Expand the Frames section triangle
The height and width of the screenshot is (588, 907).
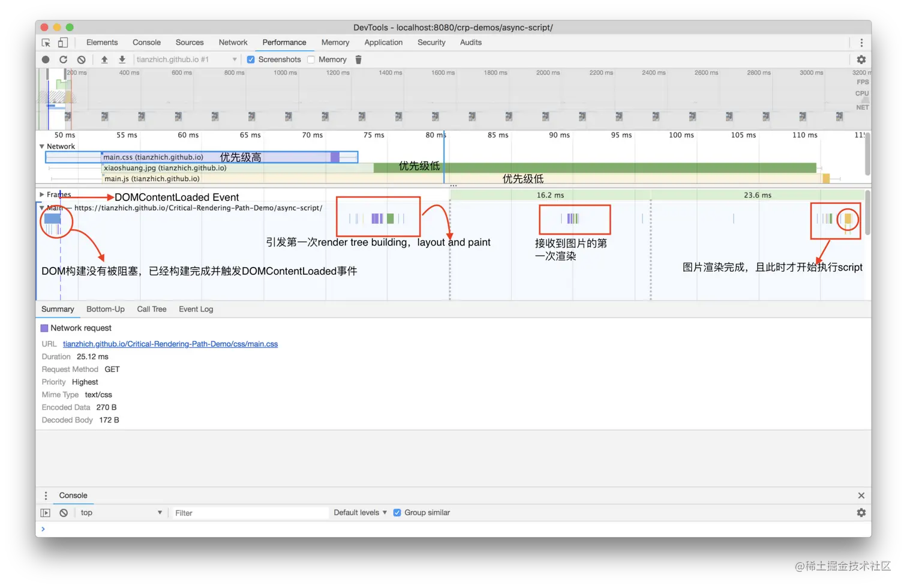[x=42, y=194]
